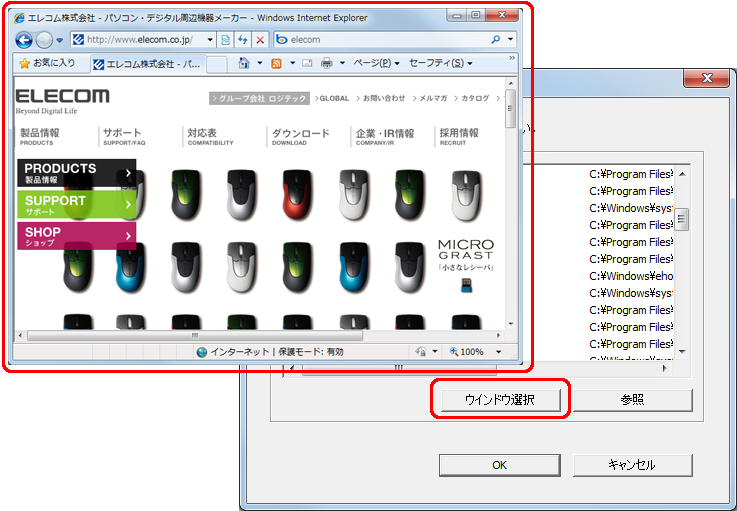Select the C:¥Windows¥eho row in dialog list
Screen dimensions: 737x511
(x=631, y=276)
